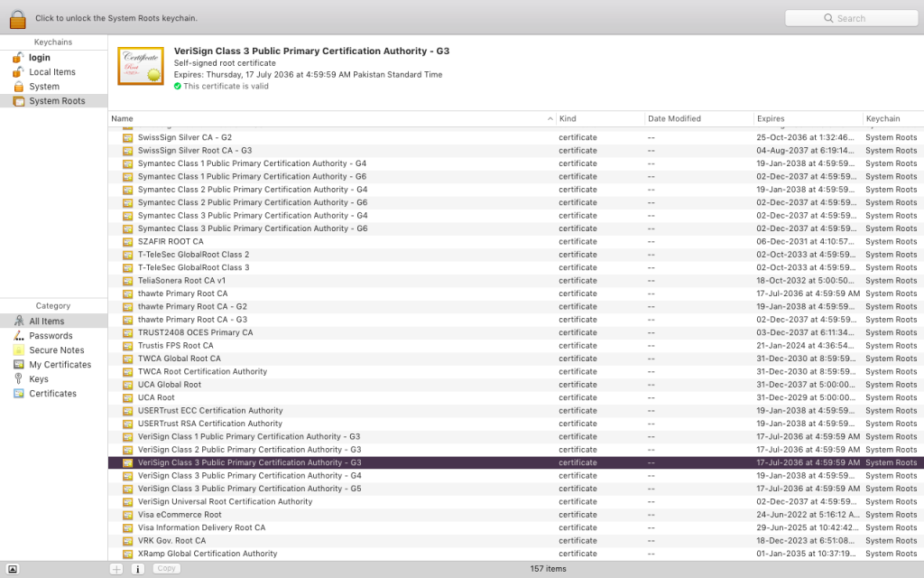Viewport: 924px width, 578px height.
Task: Click the info (i) button
Action: tap(137, 569)
